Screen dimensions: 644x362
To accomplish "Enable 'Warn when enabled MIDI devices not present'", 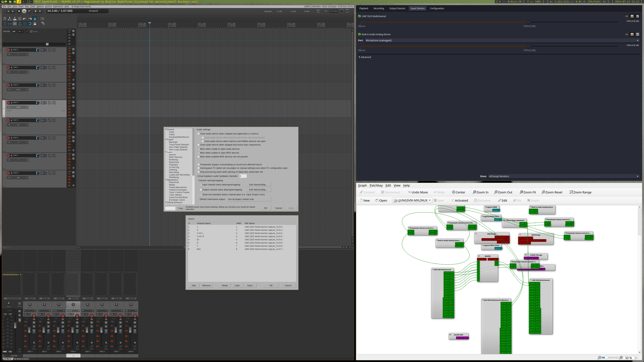I will (199, 157).
